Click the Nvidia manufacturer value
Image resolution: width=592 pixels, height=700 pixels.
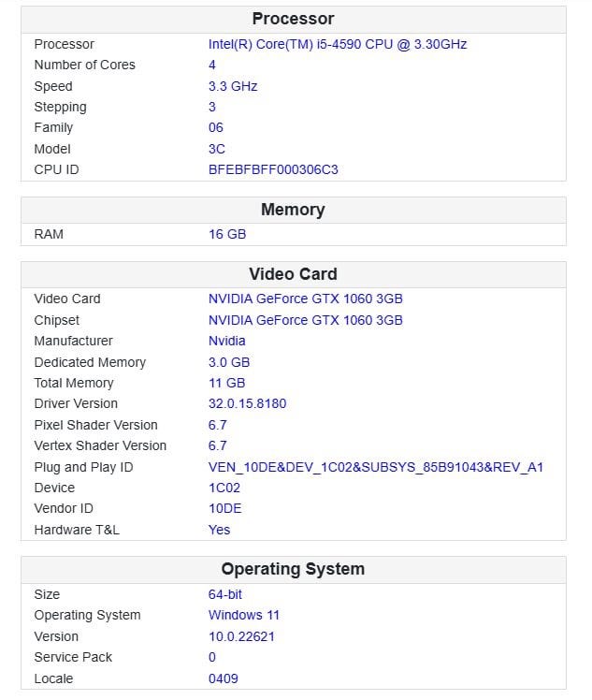point(227,341)
